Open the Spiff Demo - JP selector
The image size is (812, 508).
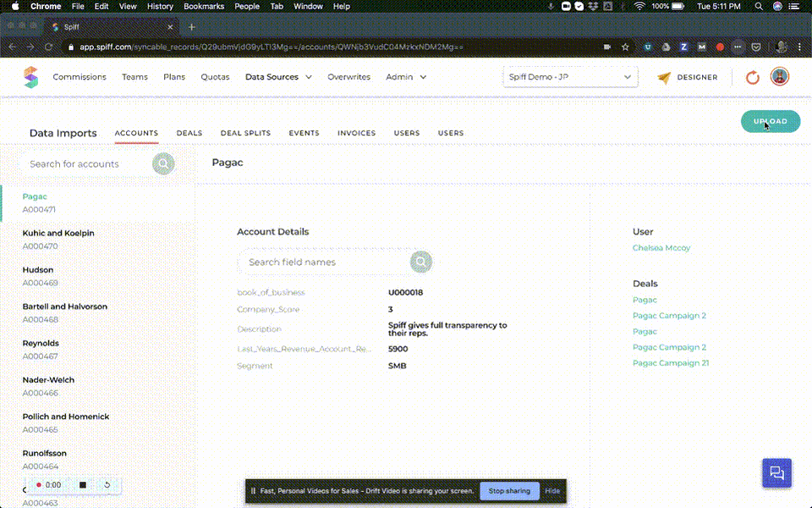(x=570, y=77)
